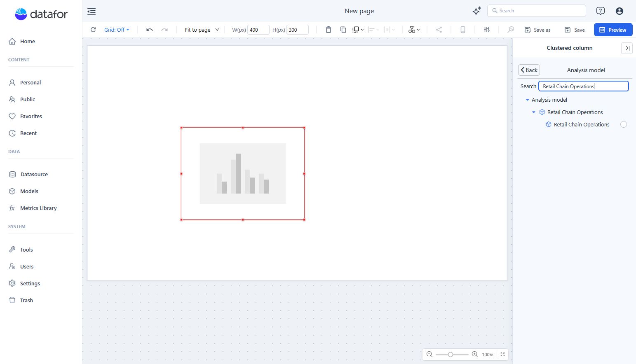Viewport: 636px width, 364px height.
Task: Click the Save button
Action: pyautogui.click(x=575, y=30)
